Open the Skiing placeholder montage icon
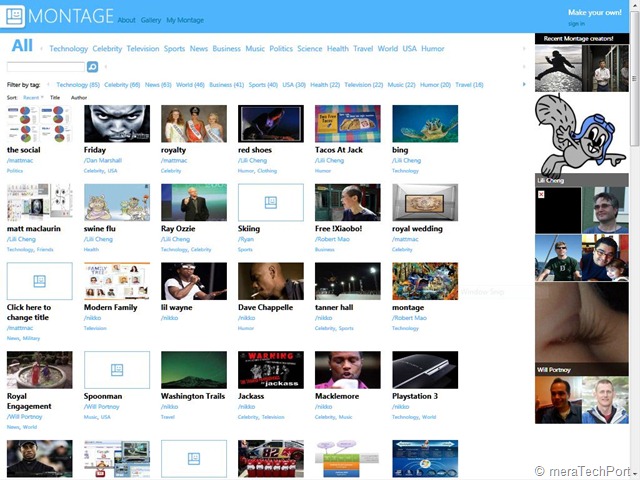 271,202
